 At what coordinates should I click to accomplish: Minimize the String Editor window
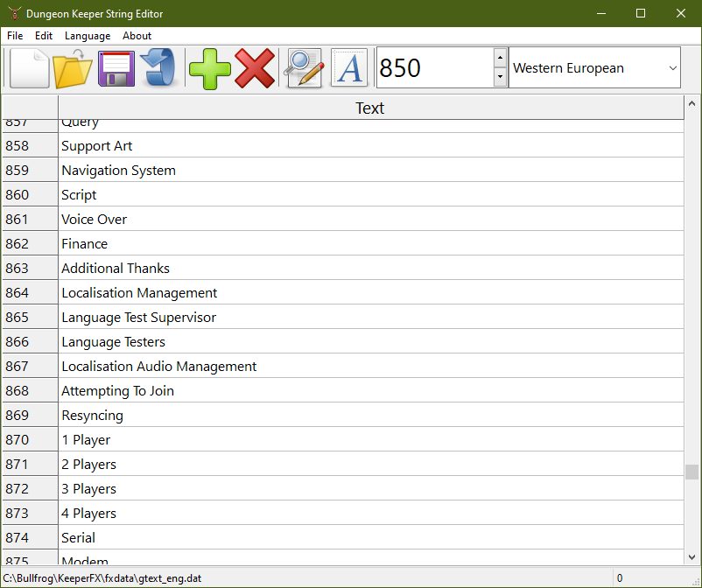601,13
